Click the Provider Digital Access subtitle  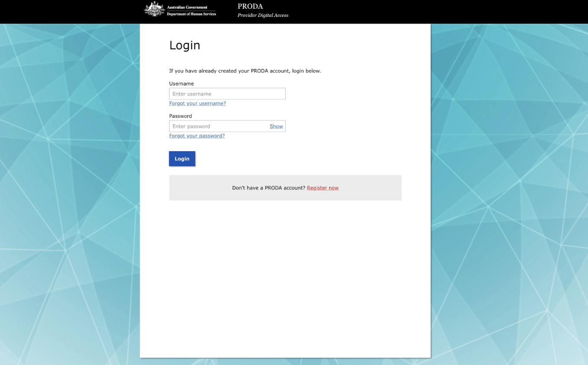coord(263,16)
